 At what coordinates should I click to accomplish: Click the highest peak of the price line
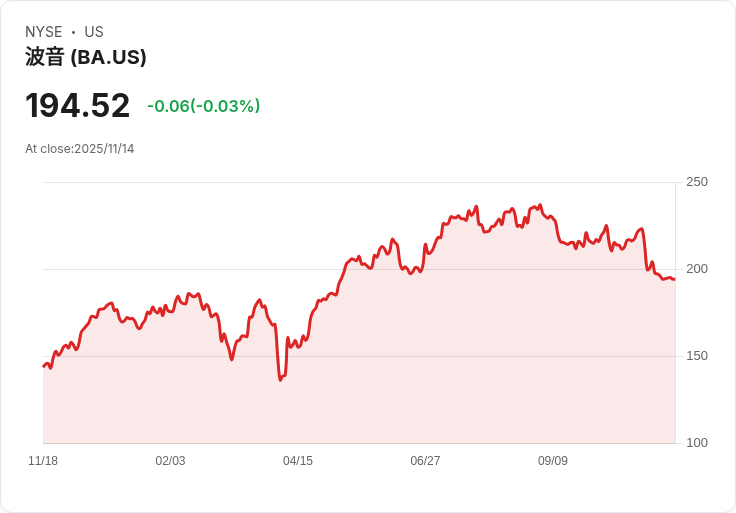[x=540, y=206]
